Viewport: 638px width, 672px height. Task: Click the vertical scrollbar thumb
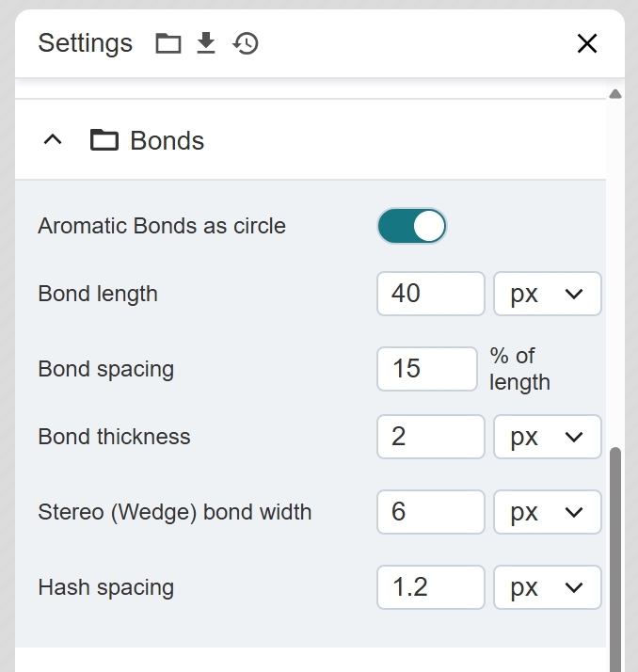615,555
